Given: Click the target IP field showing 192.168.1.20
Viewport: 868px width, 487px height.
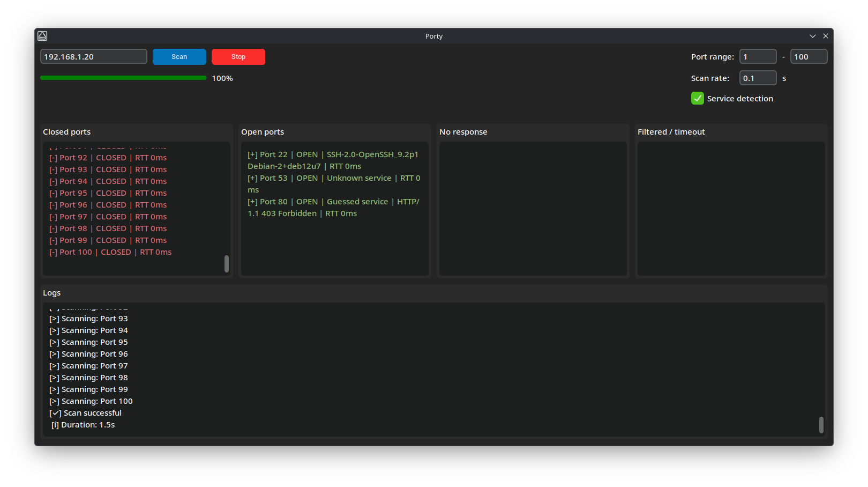Looking at the screenshot, I should pos(93,56).
